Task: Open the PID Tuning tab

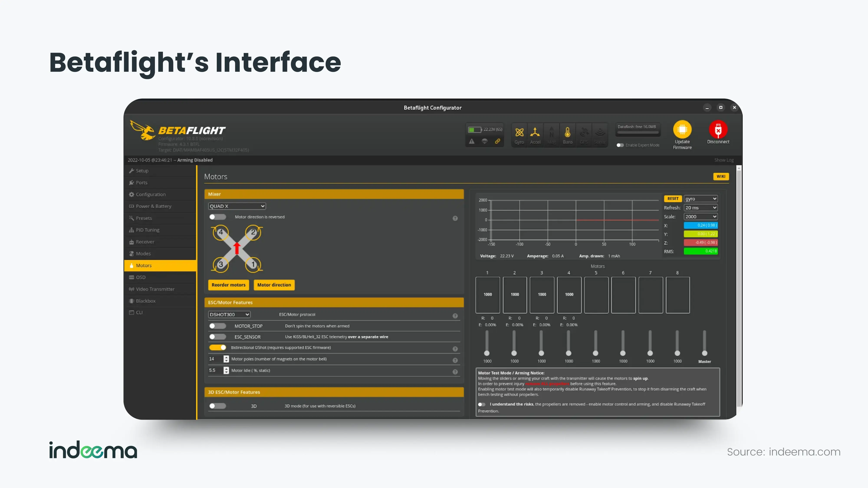Action: tap(148, 230)
